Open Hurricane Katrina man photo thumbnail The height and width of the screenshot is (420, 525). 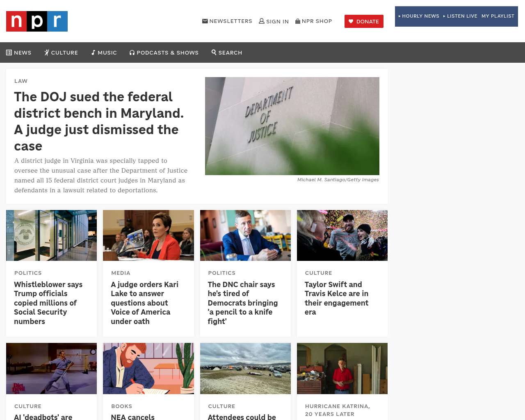click(x=342, y=368)
